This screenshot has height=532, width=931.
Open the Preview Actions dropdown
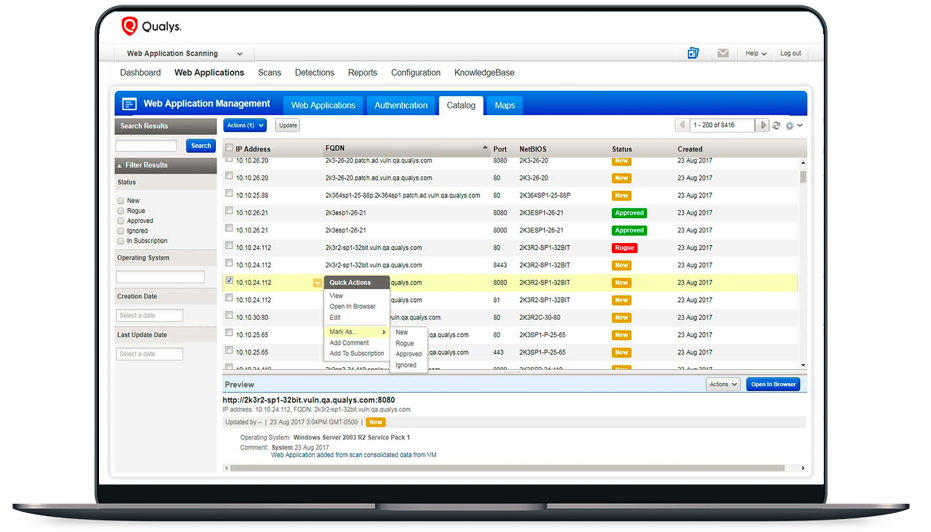(x=723, y=385)
